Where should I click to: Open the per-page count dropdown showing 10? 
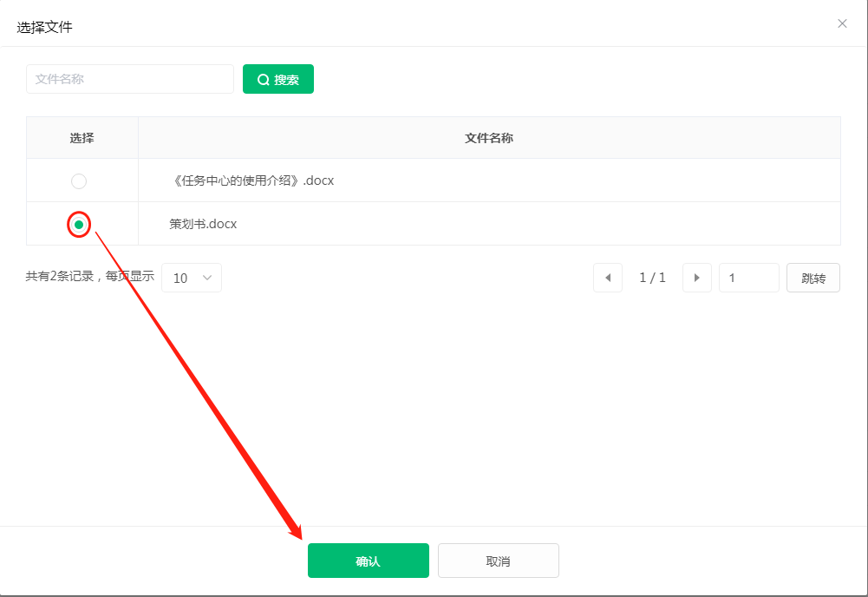(192, 278)
